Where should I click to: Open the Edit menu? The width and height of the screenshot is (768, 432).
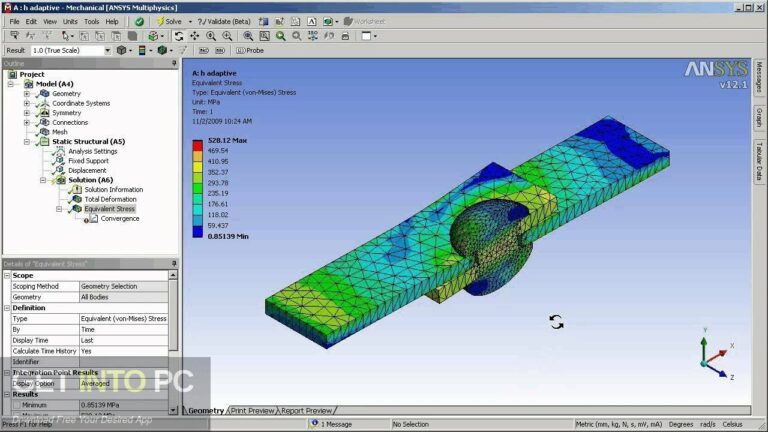(31, 22)
